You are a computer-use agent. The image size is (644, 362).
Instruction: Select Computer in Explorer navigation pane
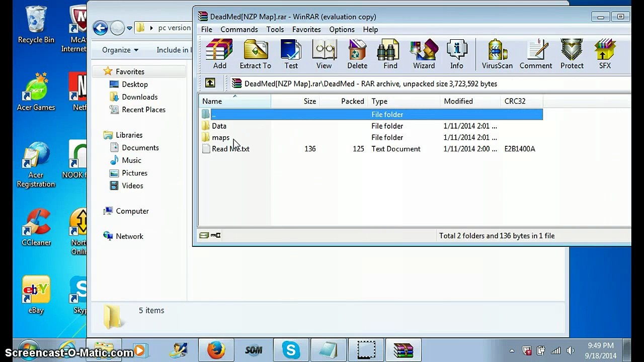132,211
